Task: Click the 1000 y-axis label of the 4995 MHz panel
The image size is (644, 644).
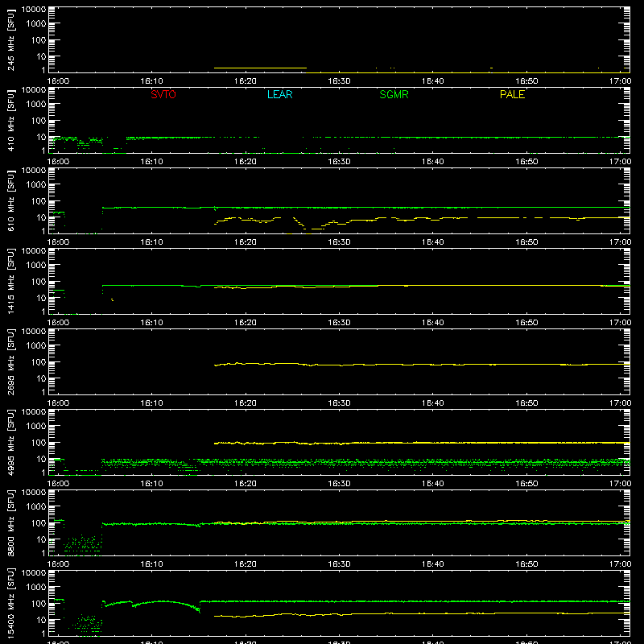Action: (x=36, y=427)
